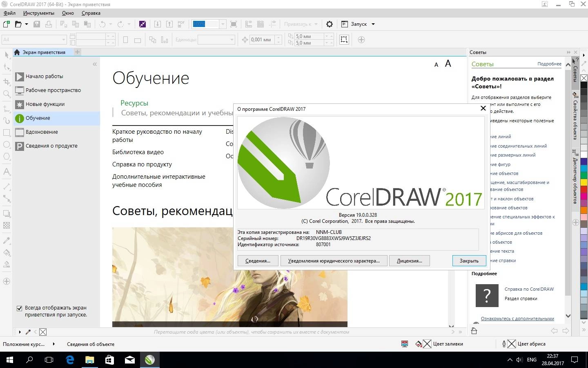Expand the Open button dropdown arrow

pyautogui.click(x=27, y=24)
